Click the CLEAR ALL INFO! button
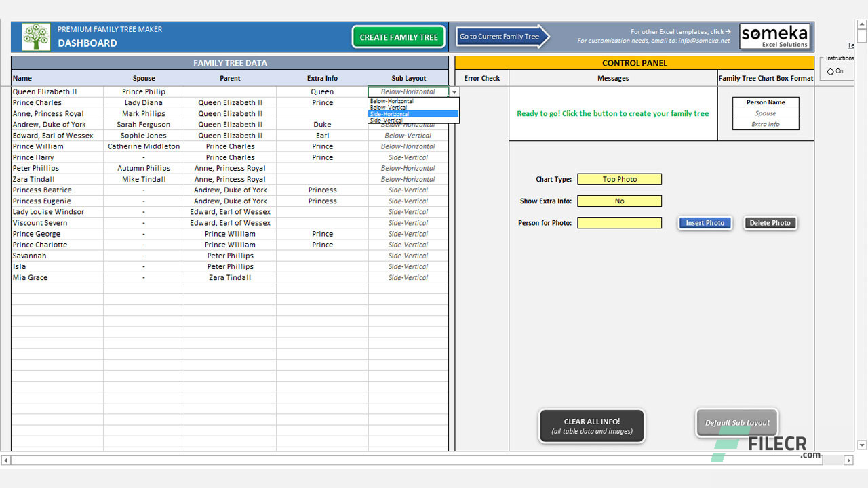This screenshot has height=488, width=868. click(x=592, y=426)
